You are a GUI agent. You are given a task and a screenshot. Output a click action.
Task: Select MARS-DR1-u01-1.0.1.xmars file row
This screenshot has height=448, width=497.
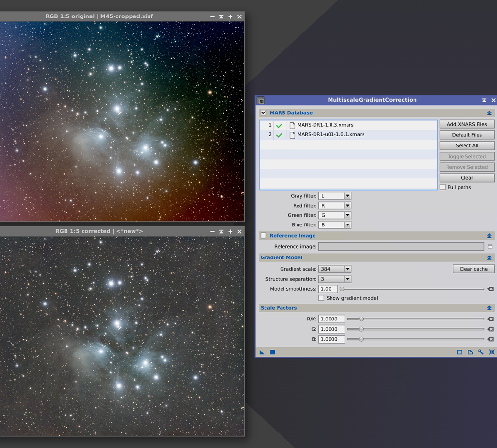coord(348,135)
